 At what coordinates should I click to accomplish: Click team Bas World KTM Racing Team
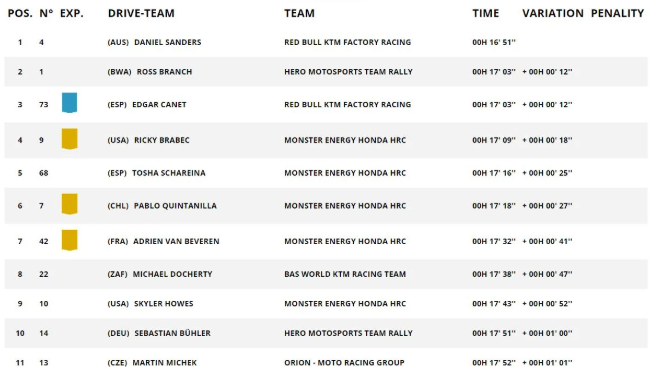(x=345, y=274)
